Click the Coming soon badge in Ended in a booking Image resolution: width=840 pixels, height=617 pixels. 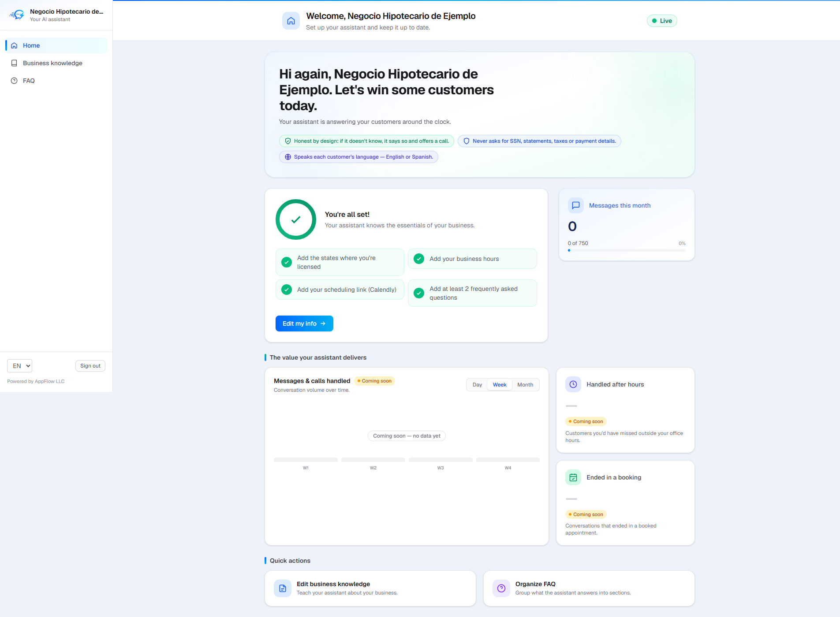click(586, 514)
